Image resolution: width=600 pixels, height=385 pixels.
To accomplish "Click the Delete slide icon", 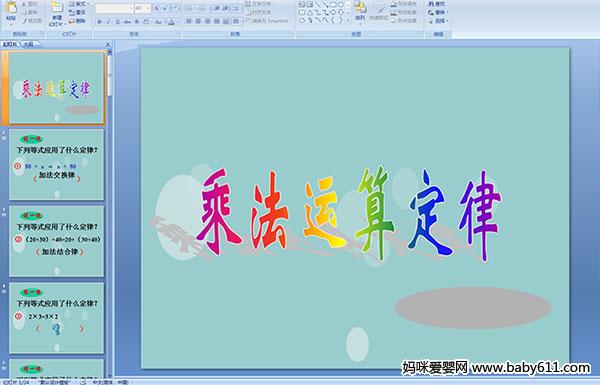I will tap(77, 21).
